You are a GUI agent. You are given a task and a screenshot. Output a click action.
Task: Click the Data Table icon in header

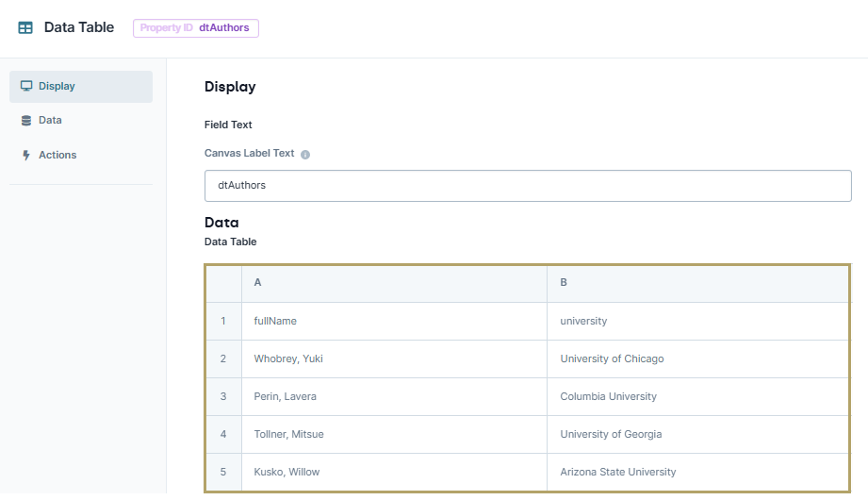pyautogui.click(x=25, y=27)
